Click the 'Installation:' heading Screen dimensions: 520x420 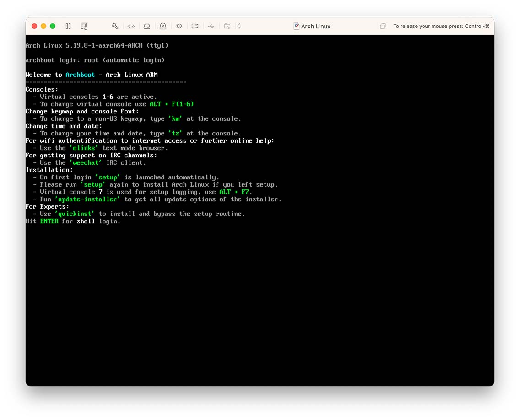pos(49,170)
